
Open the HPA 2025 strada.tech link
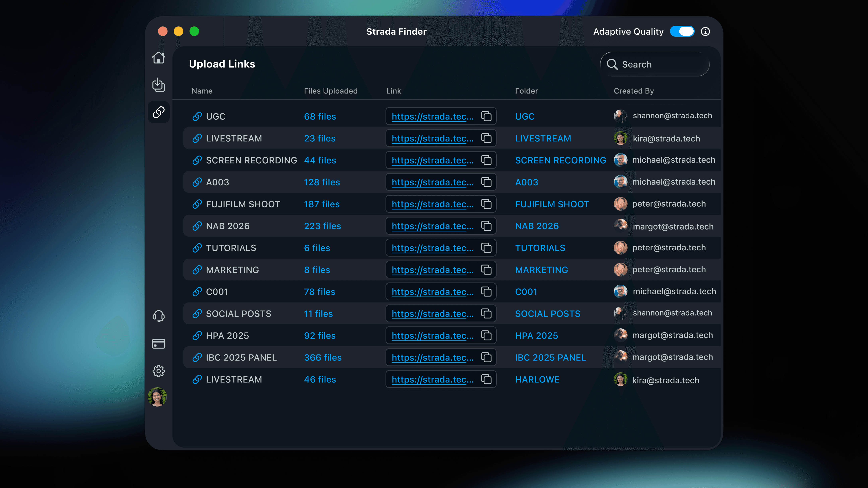click(433, 336)
